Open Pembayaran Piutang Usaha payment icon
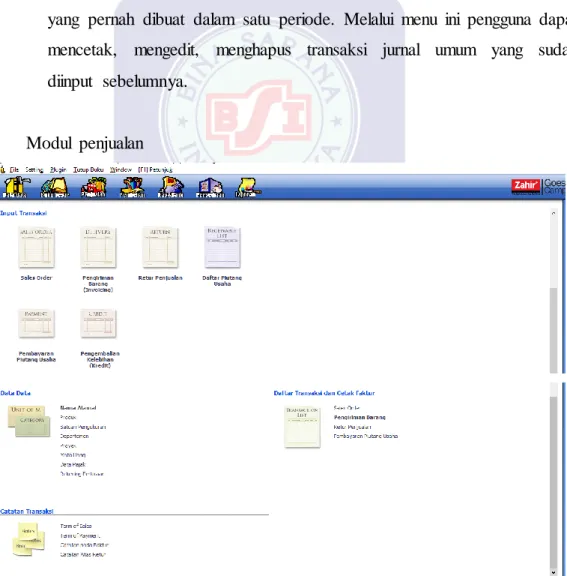 coord(36,323)
